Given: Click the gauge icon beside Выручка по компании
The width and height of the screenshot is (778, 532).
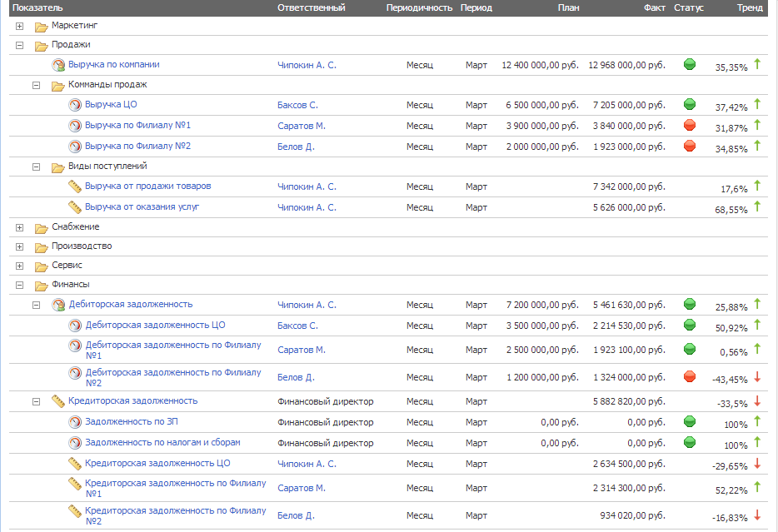Looking at the screenshot, I should point(58,65).
